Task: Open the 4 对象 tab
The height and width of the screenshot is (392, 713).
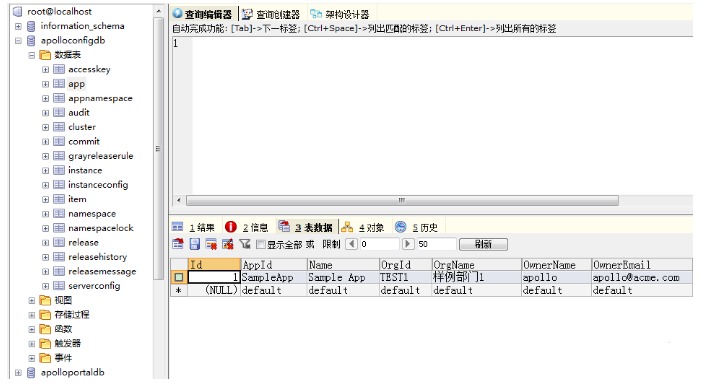Action: pos(363,227)
